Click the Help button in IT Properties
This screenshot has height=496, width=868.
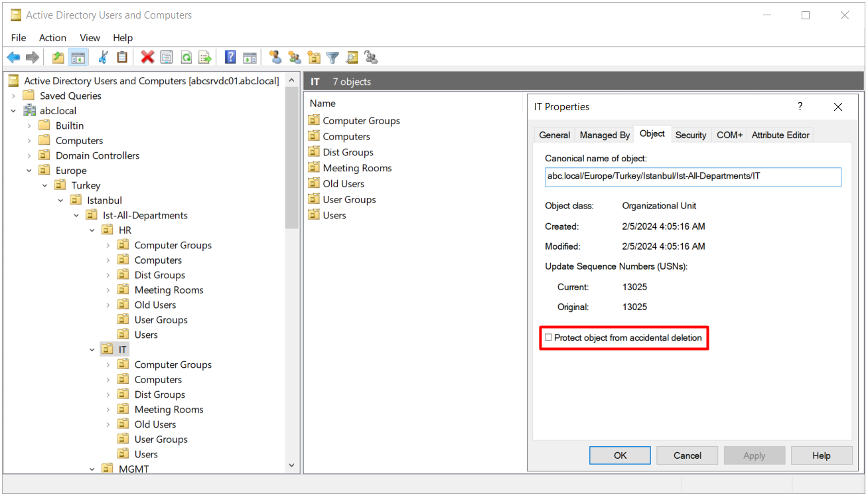point(822,455)
